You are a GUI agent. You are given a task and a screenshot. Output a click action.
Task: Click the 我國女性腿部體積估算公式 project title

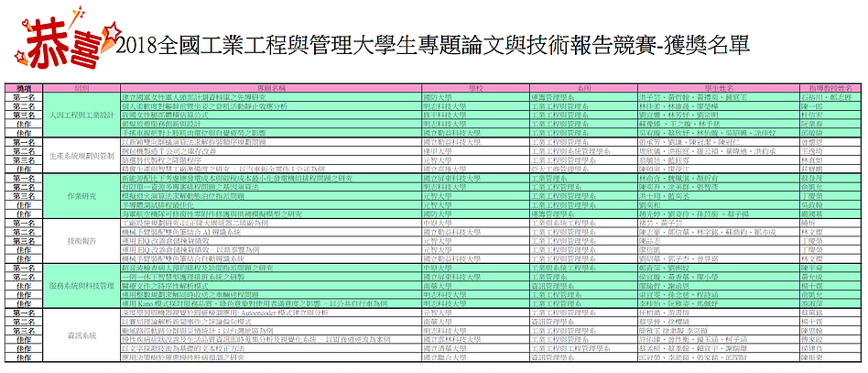point(271,115)
